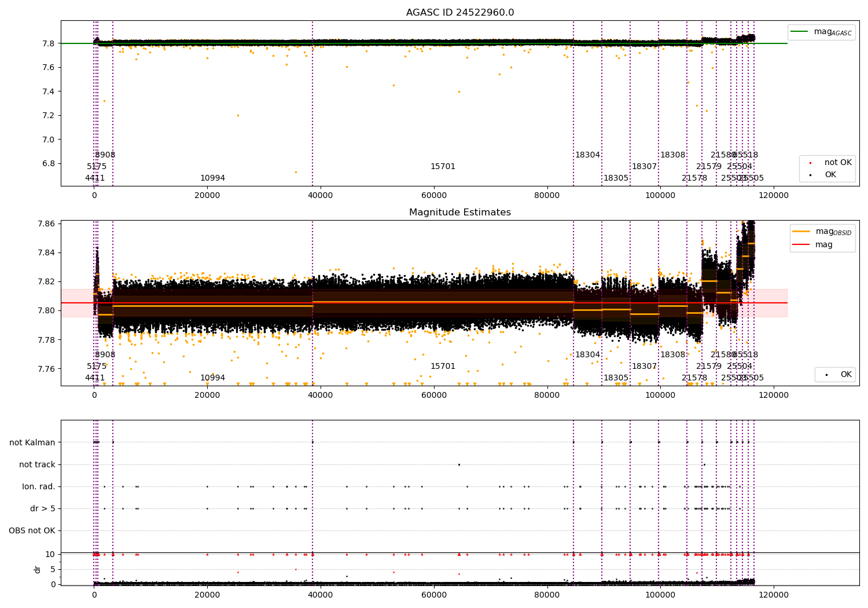The height and width of the screenshot is (608, 868).
Task: Click OBSID label 15701 in the top panel
Action: point(443,167)
